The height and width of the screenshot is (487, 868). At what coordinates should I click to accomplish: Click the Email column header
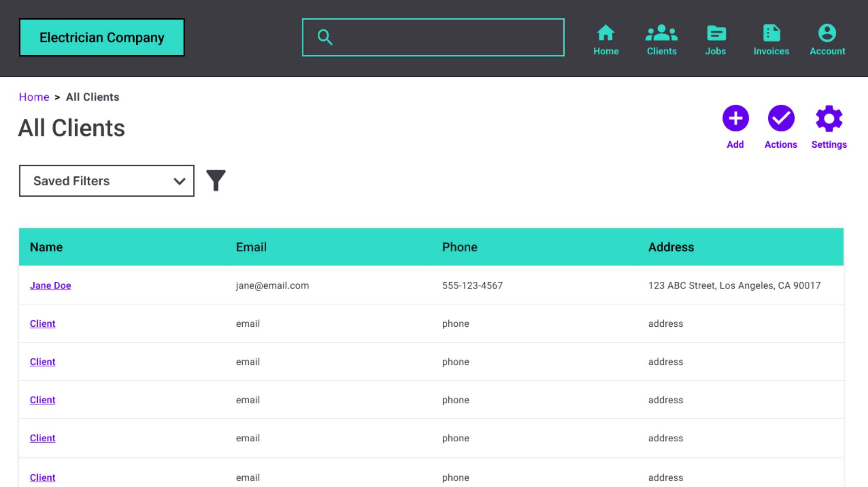click(x=251, y=247)
